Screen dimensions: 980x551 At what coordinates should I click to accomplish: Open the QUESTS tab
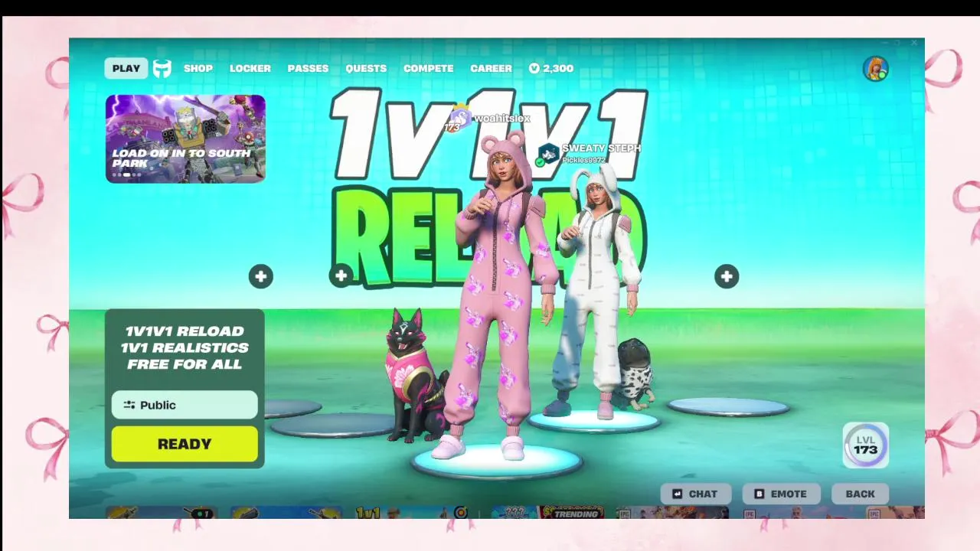[x=366, y=68]
